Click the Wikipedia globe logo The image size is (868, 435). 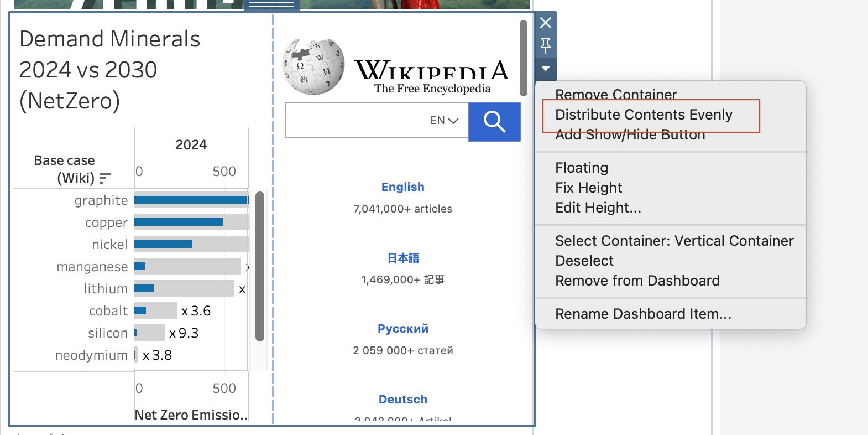[313, 66]
